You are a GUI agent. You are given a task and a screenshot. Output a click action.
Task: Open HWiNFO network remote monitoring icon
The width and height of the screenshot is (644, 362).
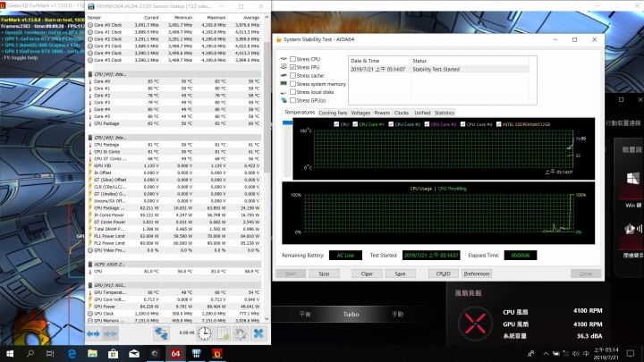161,333
